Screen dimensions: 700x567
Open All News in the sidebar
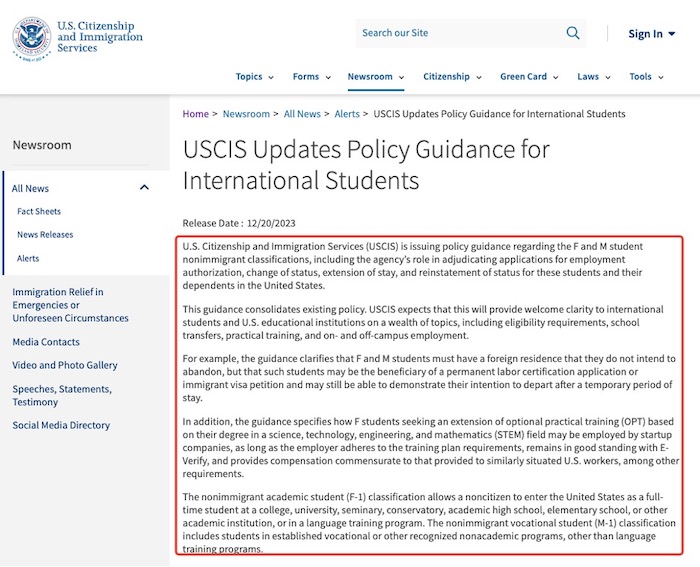tap(30, 188)
